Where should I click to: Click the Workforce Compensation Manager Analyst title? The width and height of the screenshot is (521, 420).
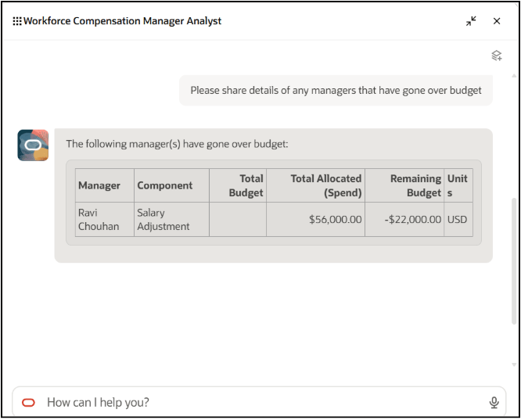coord(122,21)
